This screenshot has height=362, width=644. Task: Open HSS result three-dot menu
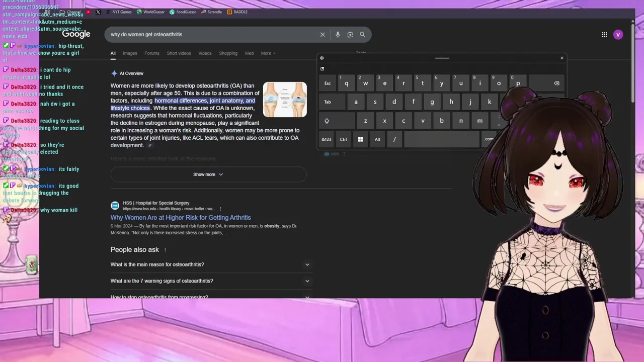pos(220,209)
